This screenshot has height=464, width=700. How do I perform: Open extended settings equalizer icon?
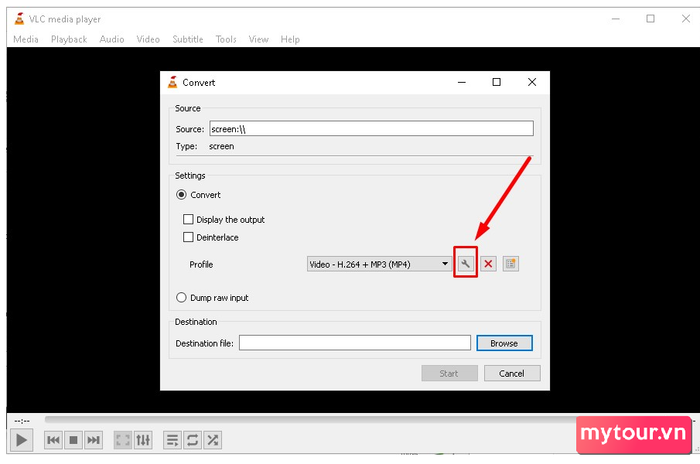(x=143, y=440)
